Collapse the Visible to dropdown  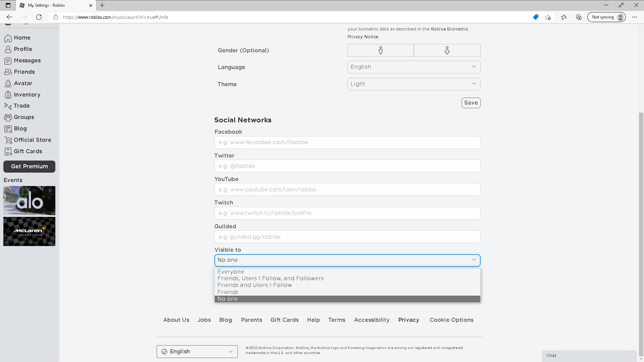click(x=347, y=260)
